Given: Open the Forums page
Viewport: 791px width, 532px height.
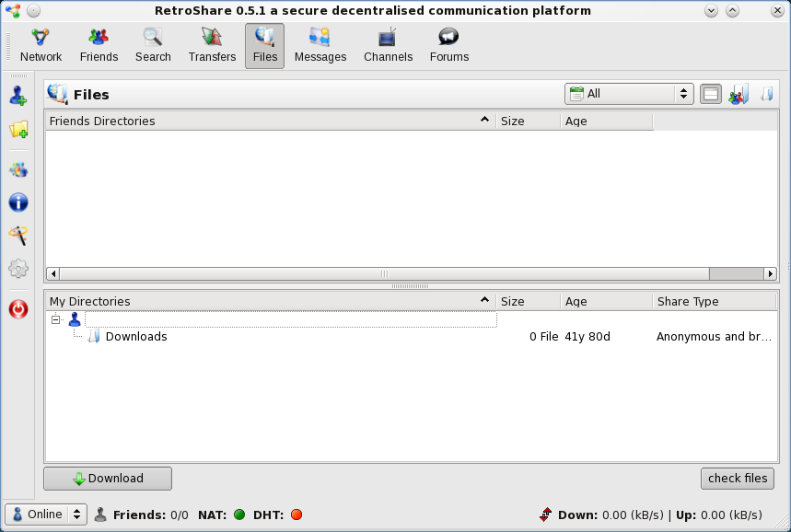Looking at the screenshot, I should (x=449, y=46).
